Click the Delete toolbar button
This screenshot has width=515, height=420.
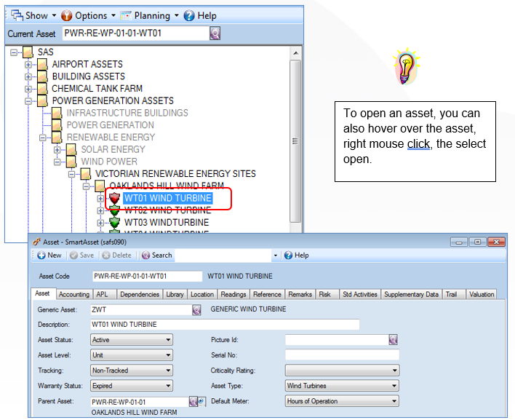click(x=116, y=255)
